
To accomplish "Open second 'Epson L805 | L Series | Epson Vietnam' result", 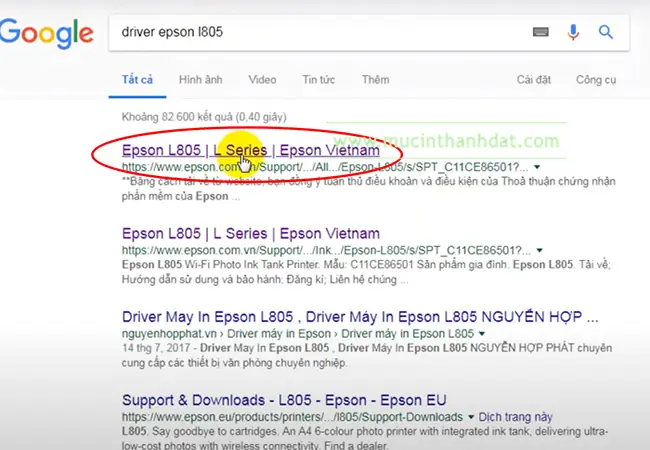I will (251, 234).
